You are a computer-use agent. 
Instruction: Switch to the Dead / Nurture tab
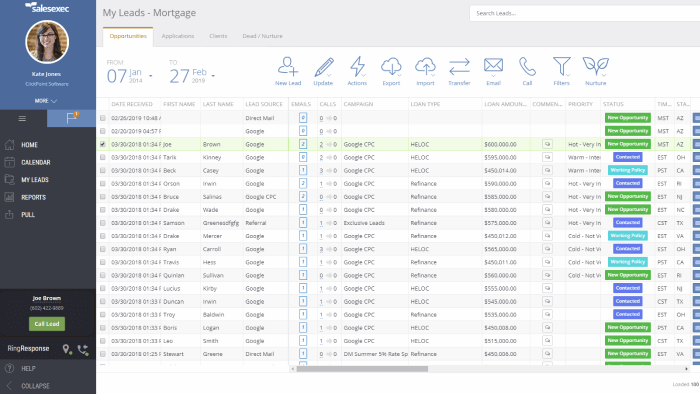point(262,36)
